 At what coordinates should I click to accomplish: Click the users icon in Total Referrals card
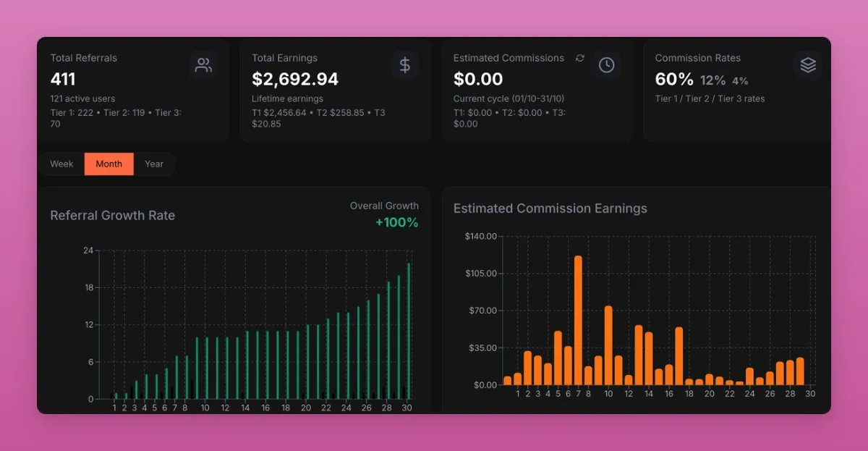[x=204, y=65]
